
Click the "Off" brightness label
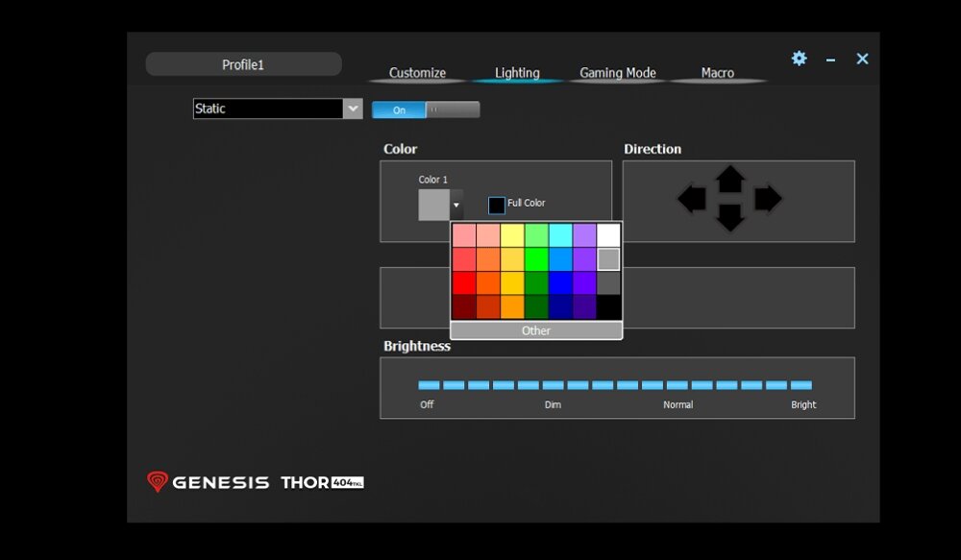[427, 404]
